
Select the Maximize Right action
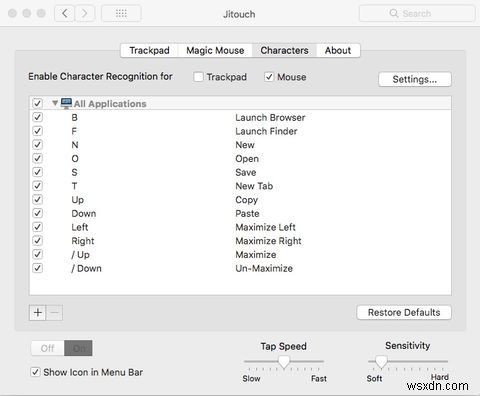(269, 241)
